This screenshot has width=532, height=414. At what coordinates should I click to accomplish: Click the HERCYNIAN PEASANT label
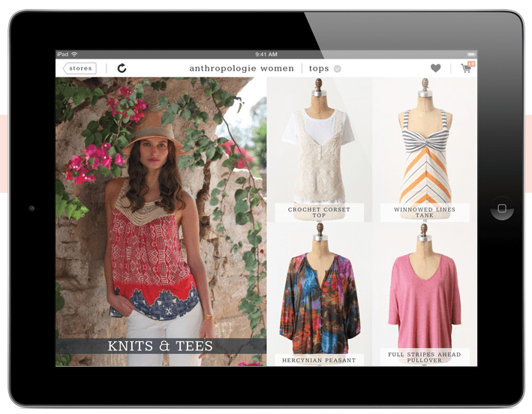(319, 360)
